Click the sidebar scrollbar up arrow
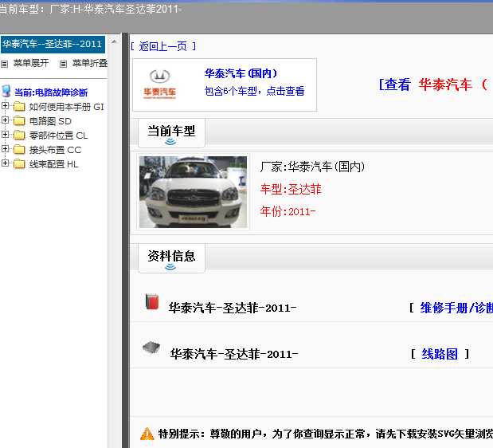Viewport: 493px width, 448px height. point(114,40)
